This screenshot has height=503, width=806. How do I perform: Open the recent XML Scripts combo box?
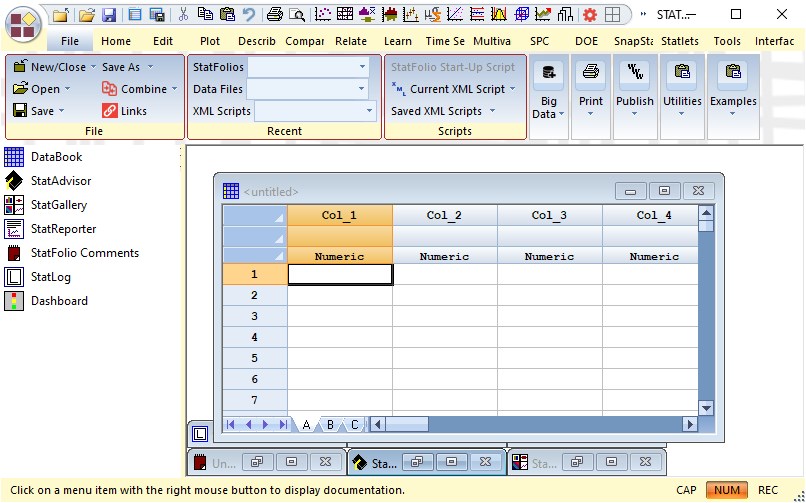(x=316, y=111)
